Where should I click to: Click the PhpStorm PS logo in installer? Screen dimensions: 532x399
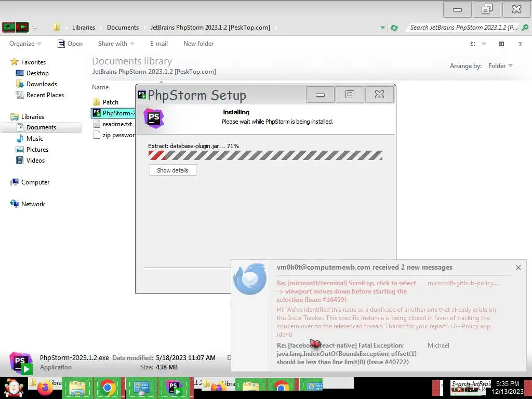tap(154, 118)
